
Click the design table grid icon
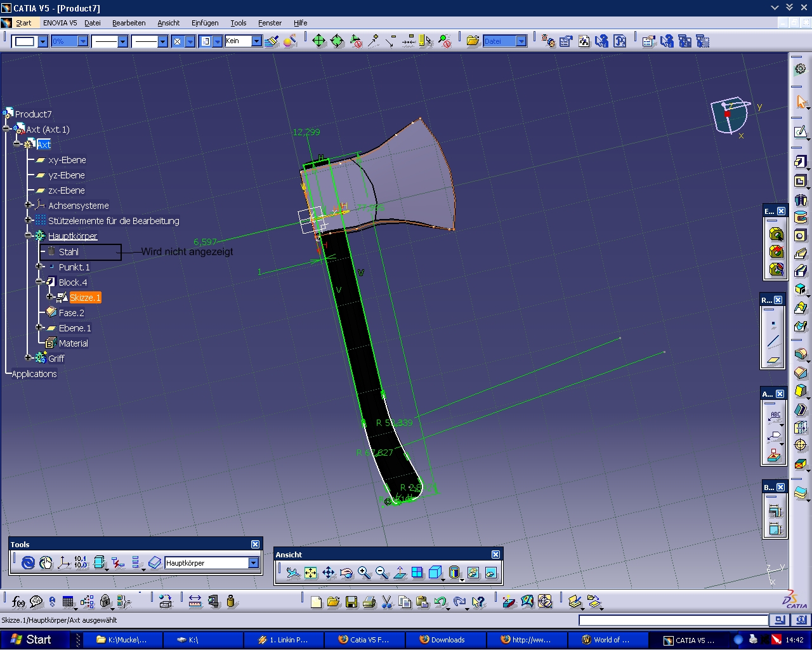coord(69,602)
